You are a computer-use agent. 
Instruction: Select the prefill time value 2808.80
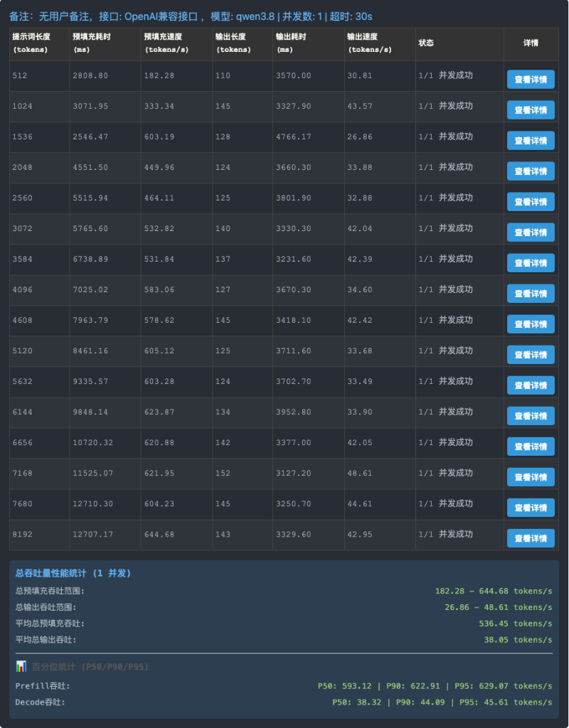[x=90, y=75]
